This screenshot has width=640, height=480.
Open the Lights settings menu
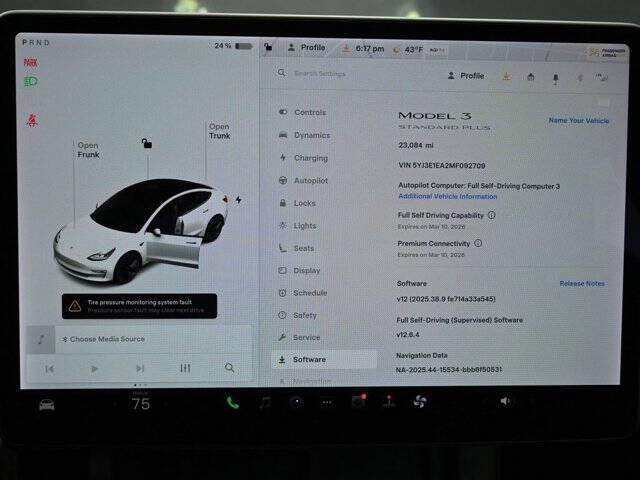point(297,226)
